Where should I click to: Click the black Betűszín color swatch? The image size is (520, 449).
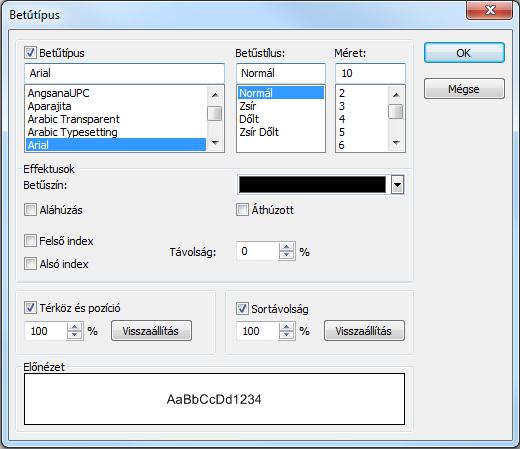[x=312, y=185]
